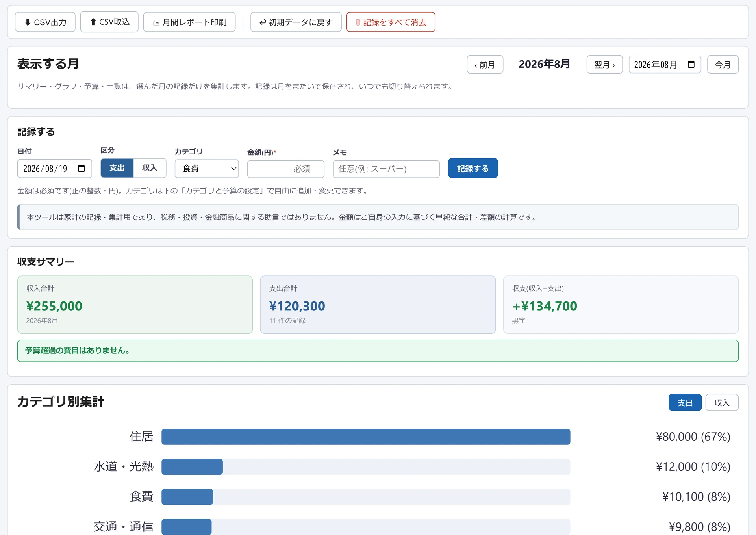756x535 pixels.
Task: Click the 支出合計 ¥120,300 card
Action: pos(378,305)
